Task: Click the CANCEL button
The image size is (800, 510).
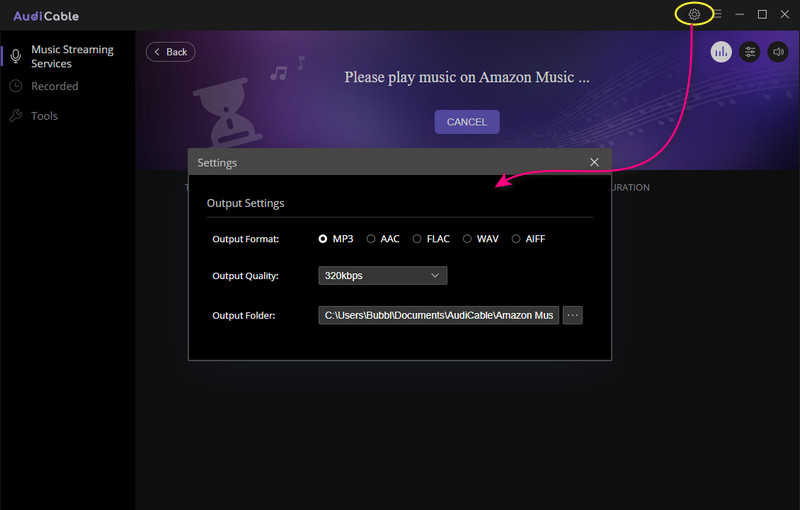Action: click(x=467, y=122)
